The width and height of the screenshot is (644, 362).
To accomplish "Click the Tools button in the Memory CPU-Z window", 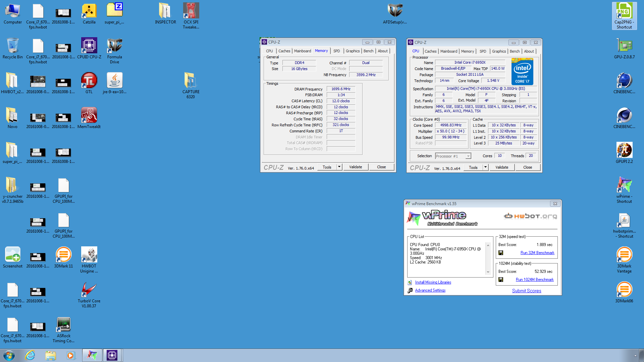I will [x=327, y=167].
